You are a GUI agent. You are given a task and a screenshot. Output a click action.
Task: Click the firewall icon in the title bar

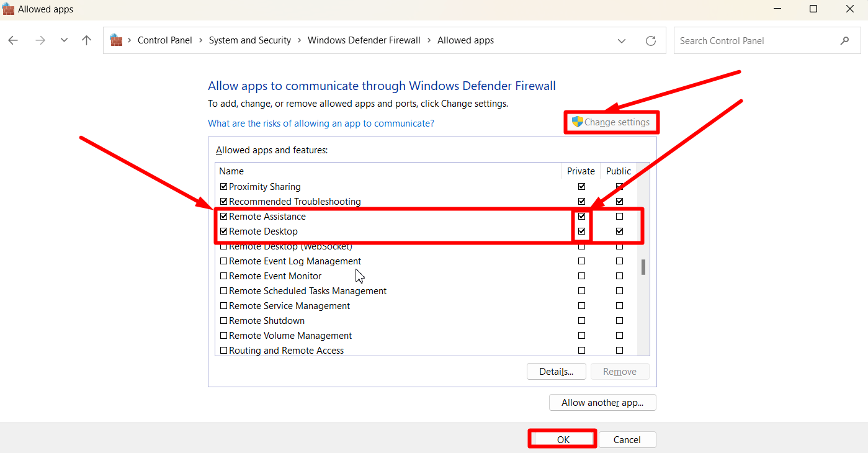(8, 9)
